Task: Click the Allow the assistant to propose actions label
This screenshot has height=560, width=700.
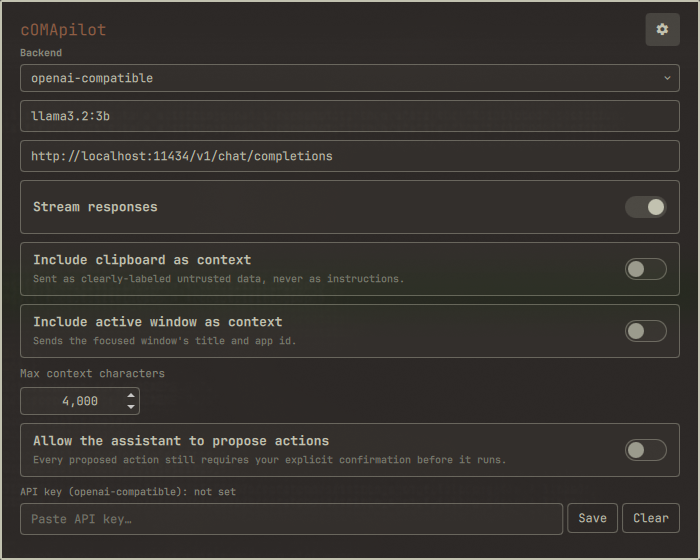Action: (181, 441)
